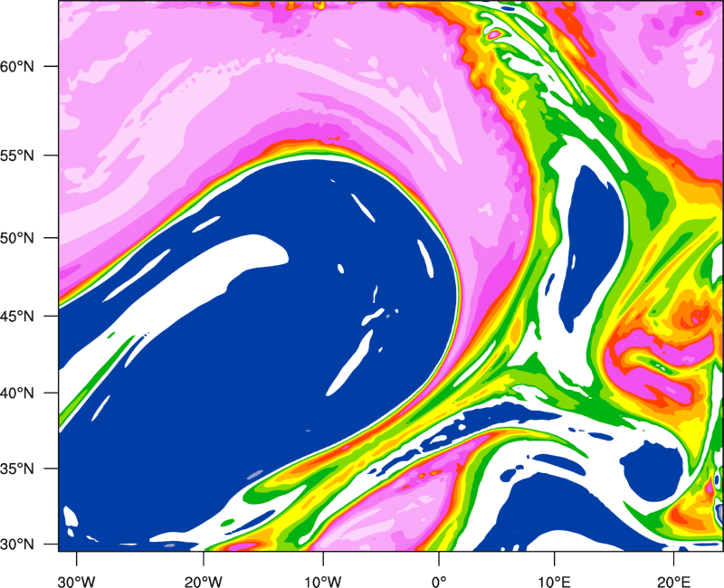Screen dimensions: 724x588
Task: Click the 10°E longitude label
Action: (x=554, y=582)
